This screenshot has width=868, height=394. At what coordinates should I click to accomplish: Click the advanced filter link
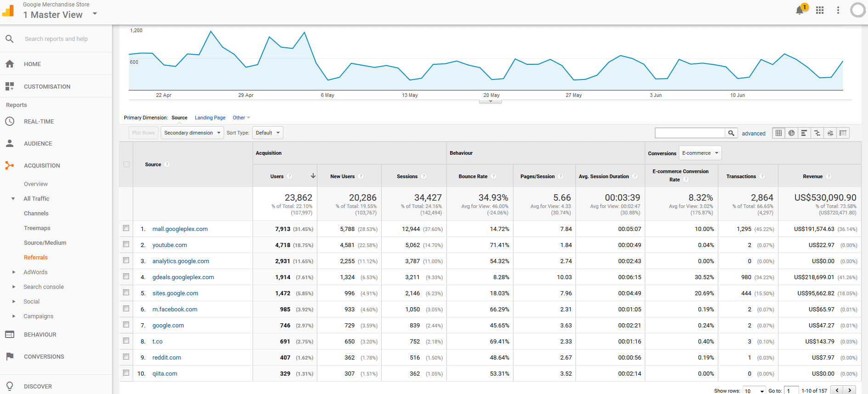754,134
